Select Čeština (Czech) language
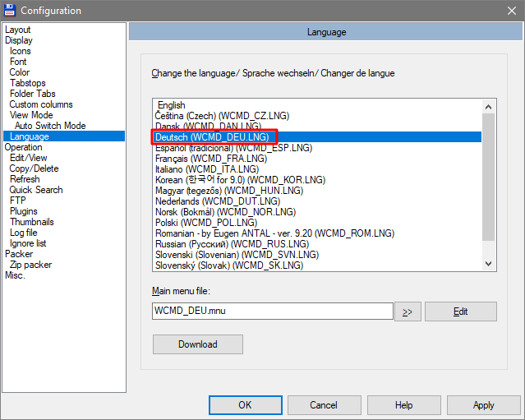Screen dimensions: 525x420 coord(317,116)
